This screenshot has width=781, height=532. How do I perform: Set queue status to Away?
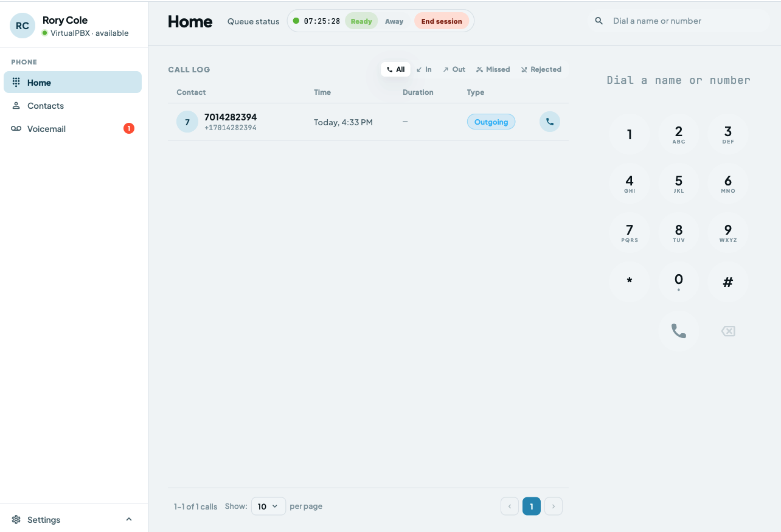394,21
